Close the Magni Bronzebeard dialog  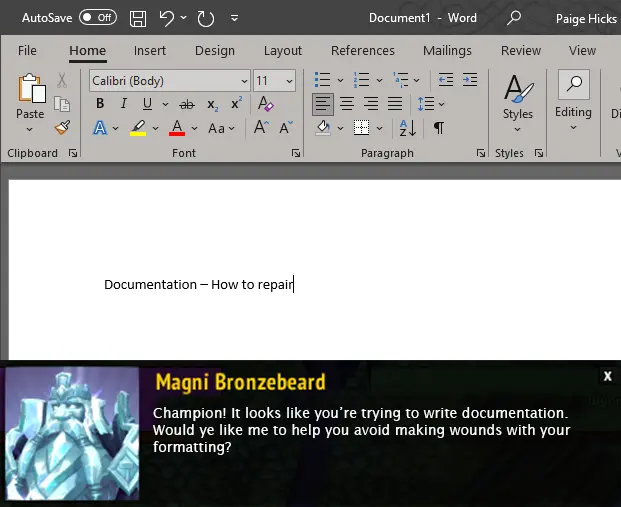[x=608, y=376]
